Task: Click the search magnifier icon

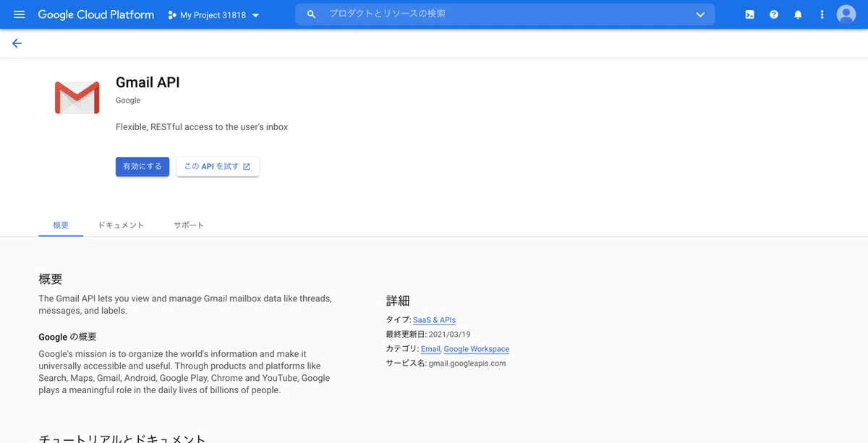Action: 312,14
